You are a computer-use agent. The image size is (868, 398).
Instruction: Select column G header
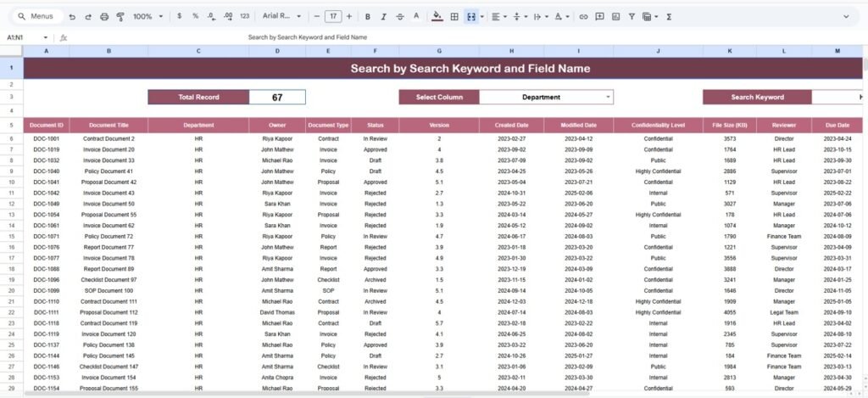point(439,51)
